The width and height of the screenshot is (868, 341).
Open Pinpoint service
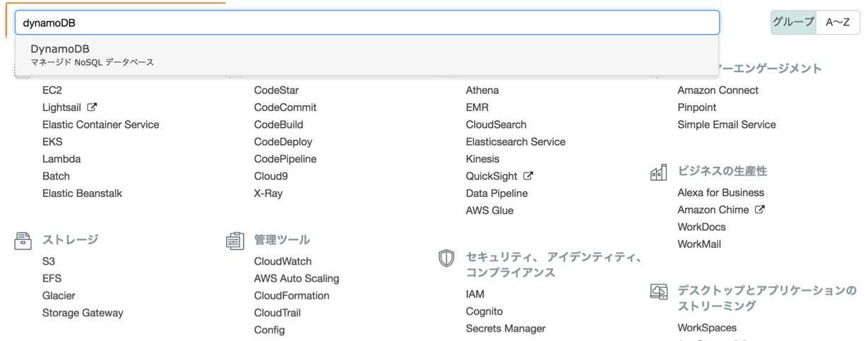tap(697, 107)
